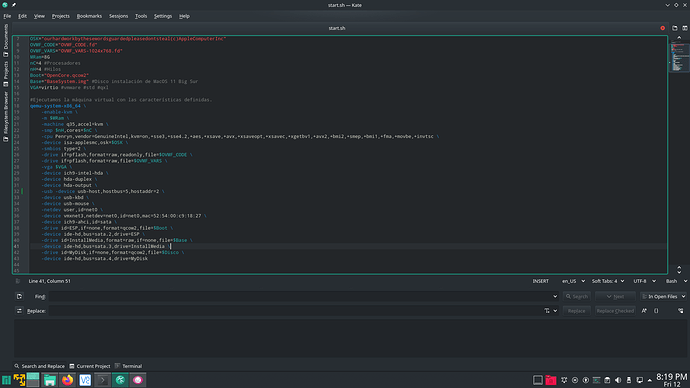
Task: Click the square icon before red folder
Action: (537, 380)
